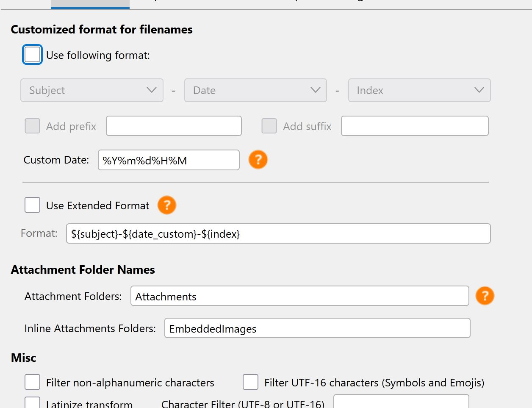532x408 pixels.
Task: Edit the Inline Attachments Folders field
Action: pos(317,328)
